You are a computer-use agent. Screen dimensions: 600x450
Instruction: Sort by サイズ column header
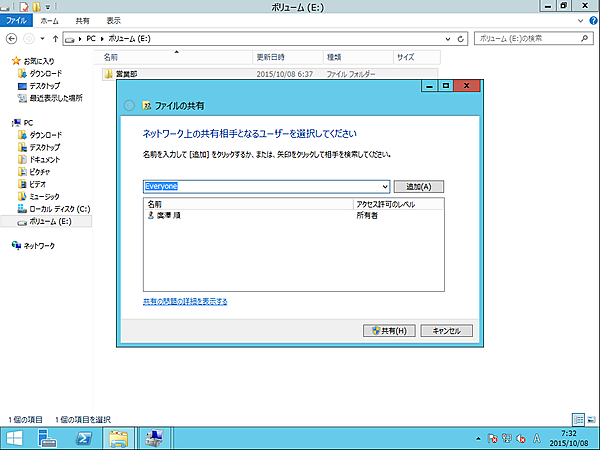(417, 57)
